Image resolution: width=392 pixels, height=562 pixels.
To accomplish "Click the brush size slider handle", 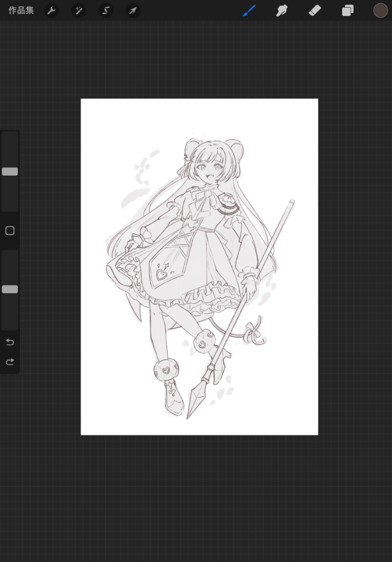I will pyautogui.click(x=10, y=171).
